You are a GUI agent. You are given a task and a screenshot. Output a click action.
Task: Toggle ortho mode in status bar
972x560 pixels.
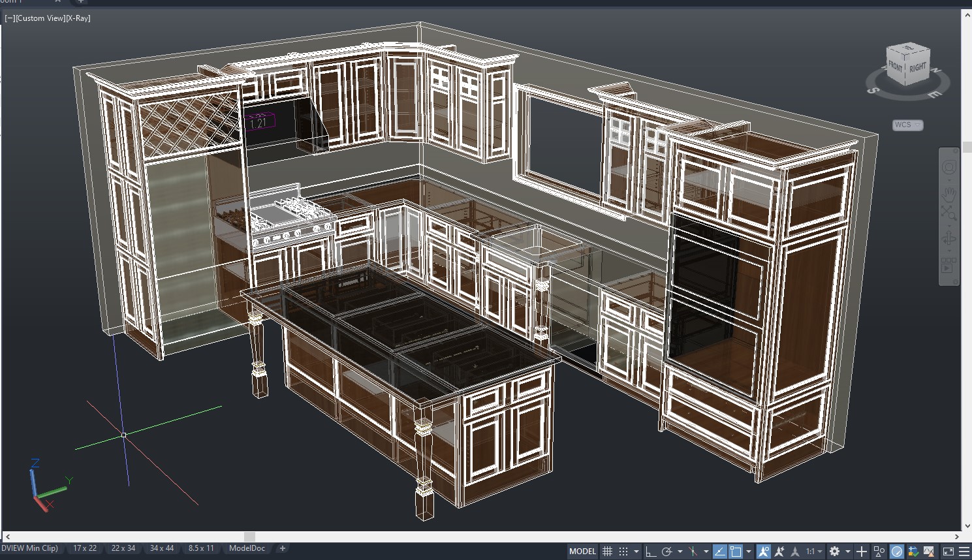point(651,552)
